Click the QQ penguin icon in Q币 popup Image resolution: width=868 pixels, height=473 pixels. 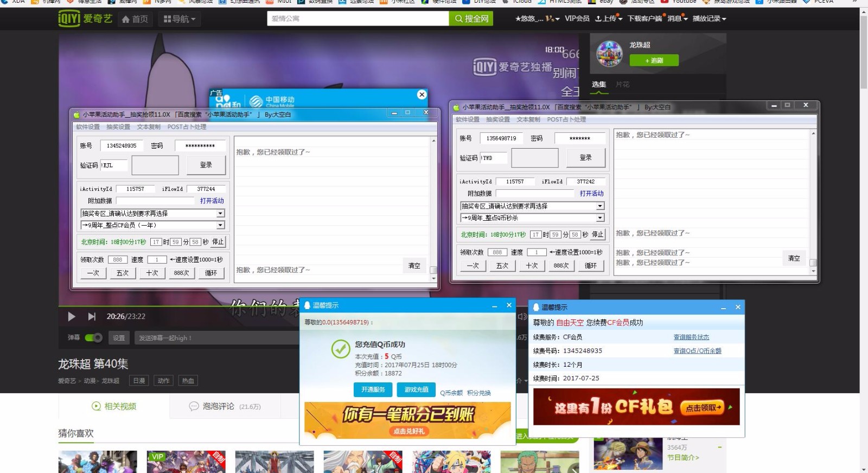click(307, 305)
